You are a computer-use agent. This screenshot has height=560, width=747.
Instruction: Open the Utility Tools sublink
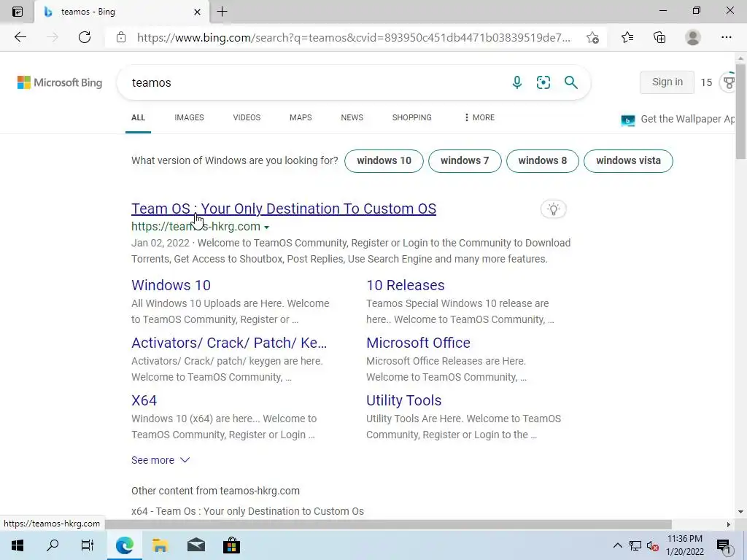(x=404, y=400)
